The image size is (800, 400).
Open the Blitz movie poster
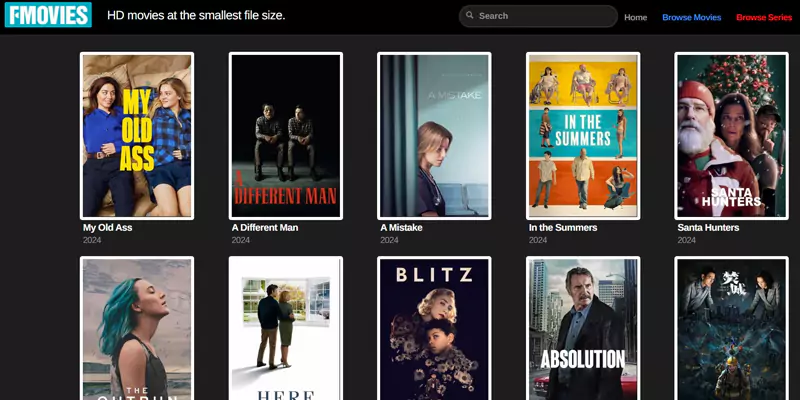[x=434, y=328]
